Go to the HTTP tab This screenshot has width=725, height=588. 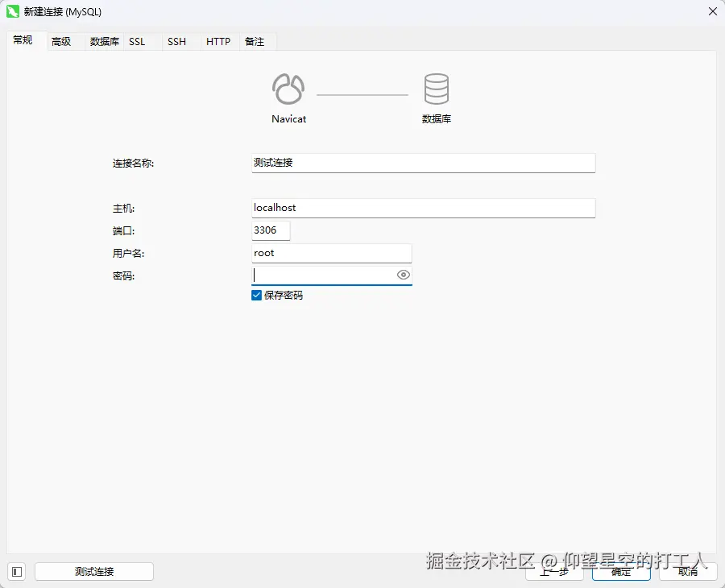[x=218, y=42]
